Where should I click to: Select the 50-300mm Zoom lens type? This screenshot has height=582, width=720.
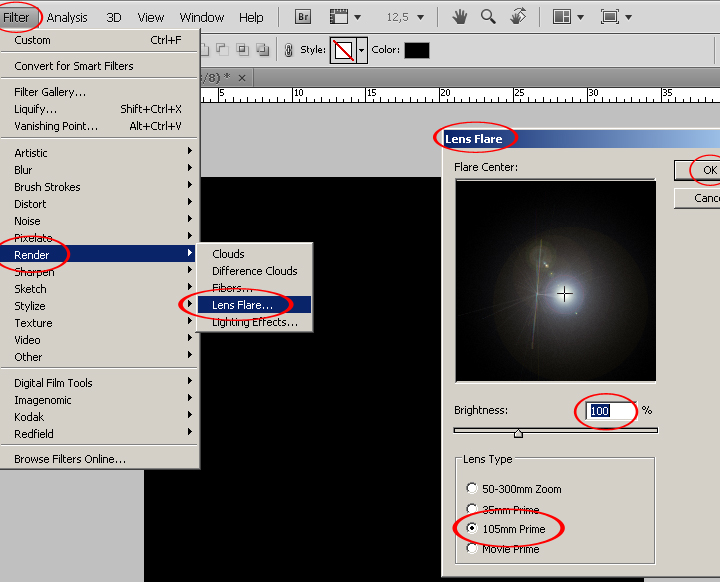473,489
